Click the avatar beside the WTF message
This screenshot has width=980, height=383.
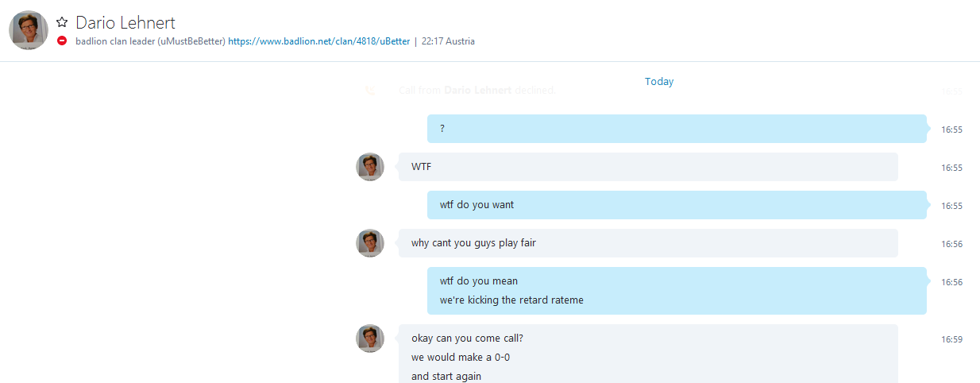tap(370, 167)
